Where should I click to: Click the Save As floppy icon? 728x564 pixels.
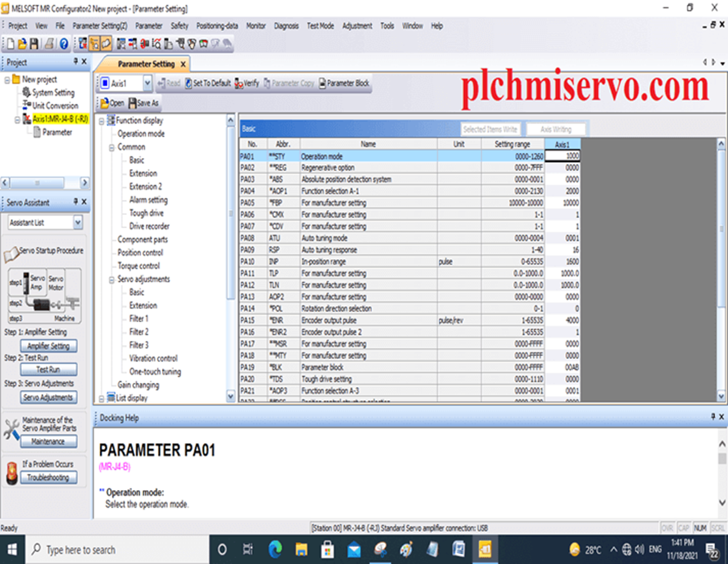[132, 103]
